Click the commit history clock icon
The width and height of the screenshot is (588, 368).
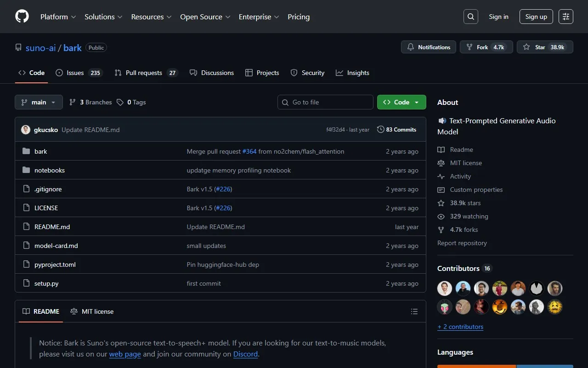click(380, 130)
